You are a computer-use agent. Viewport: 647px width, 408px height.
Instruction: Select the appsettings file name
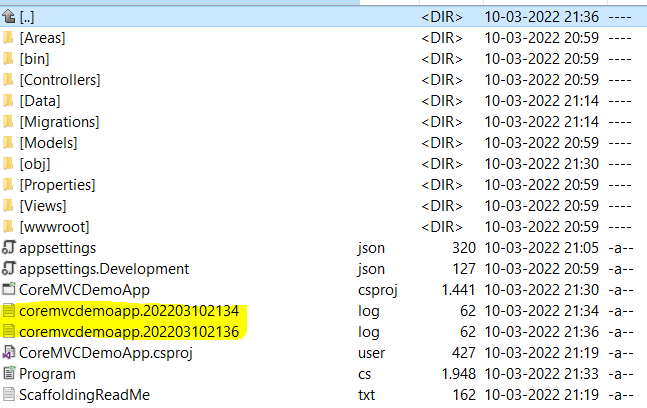[57, 248]
